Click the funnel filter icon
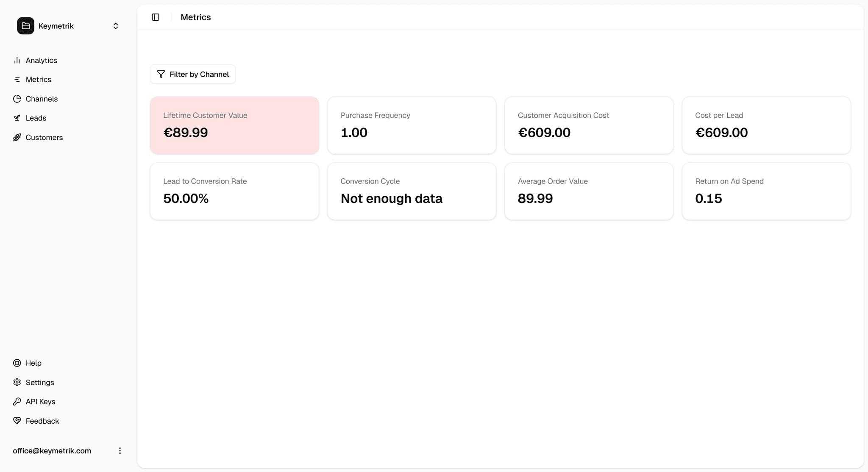This screenshot has width=868, height=472. click(161, 74)
